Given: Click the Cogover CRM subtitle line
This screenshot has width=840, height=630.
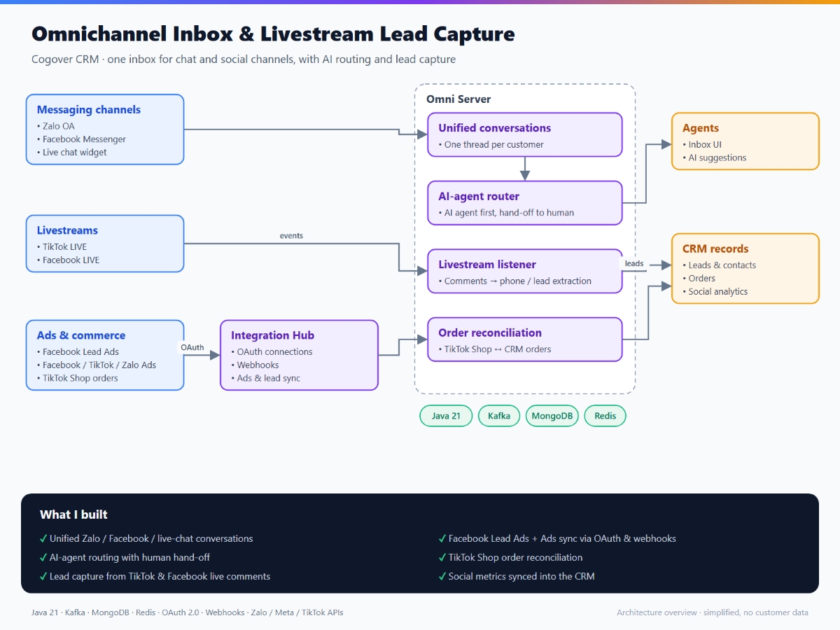Looking at the screenshot, I should pos(244,59).
